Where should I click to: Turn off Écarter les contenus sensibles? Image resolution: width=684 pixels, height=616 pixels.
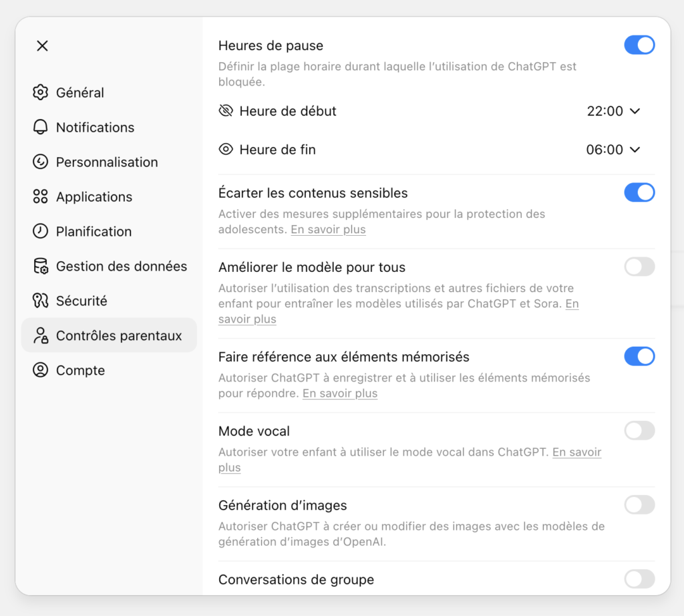(x=639, y=192)
